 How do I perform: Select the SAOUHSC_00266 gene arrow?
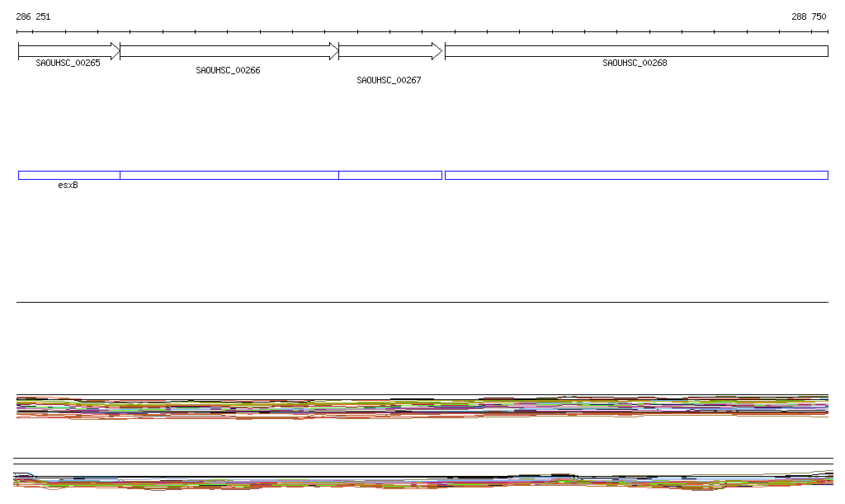(227, 51)
